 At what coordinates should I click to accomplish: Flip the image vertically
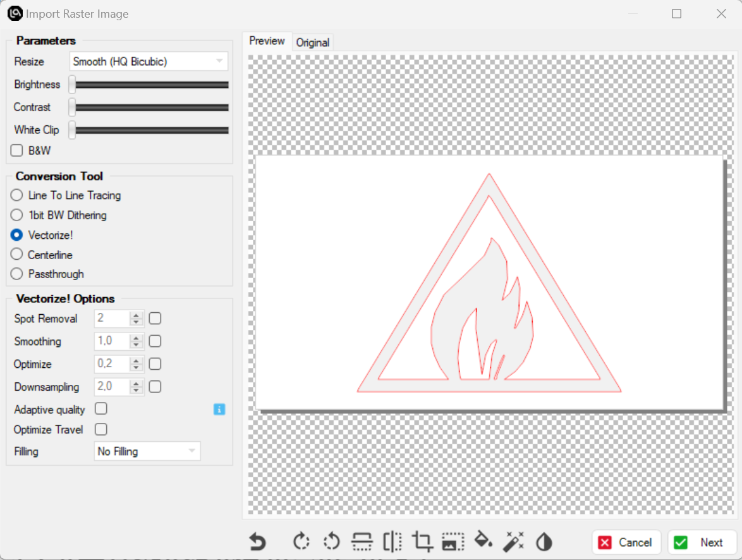362,542
